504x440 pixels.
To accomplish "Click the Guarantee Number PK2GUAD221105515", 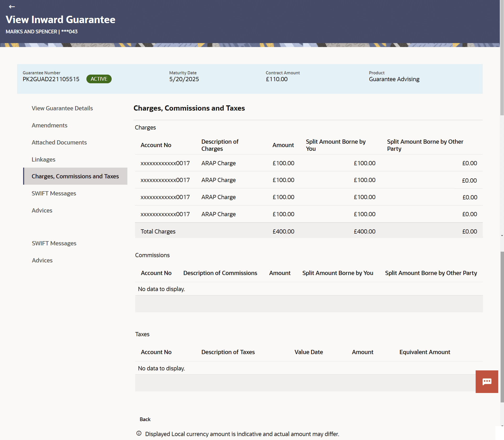I will coord(51,79).
